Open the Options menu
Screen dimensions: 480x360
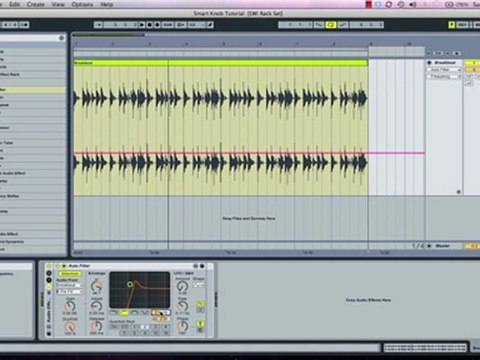coord(82,4)
